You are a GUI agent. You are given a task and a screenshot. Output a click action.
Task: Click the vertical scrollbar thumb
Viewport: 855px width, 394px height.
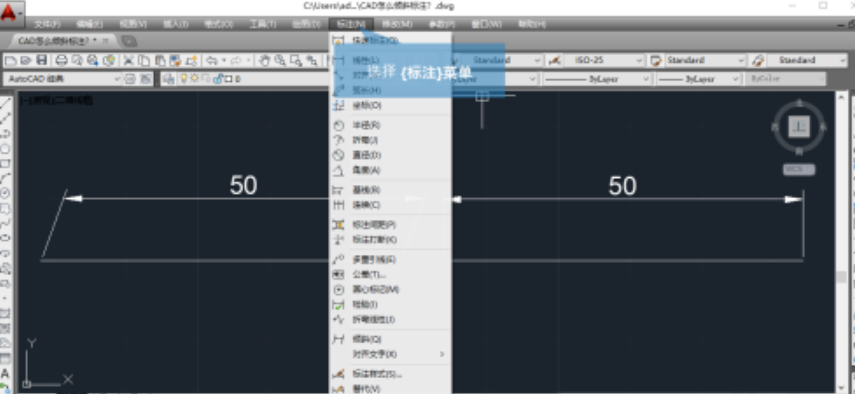tap(841, 277)
